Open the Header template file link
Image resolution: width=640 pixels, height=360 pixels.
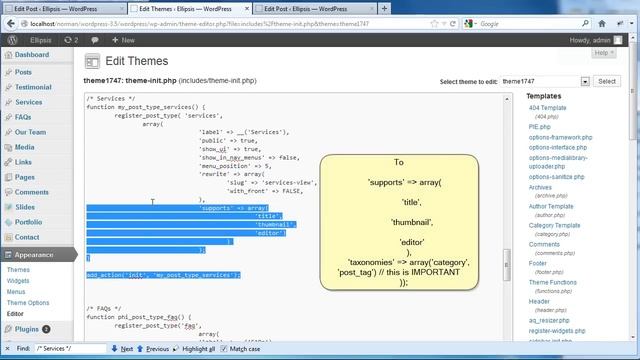coord(539,302)
